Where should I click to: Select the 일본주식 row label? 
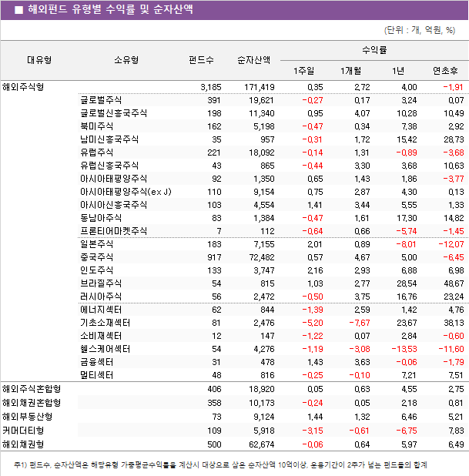(96, 244)
